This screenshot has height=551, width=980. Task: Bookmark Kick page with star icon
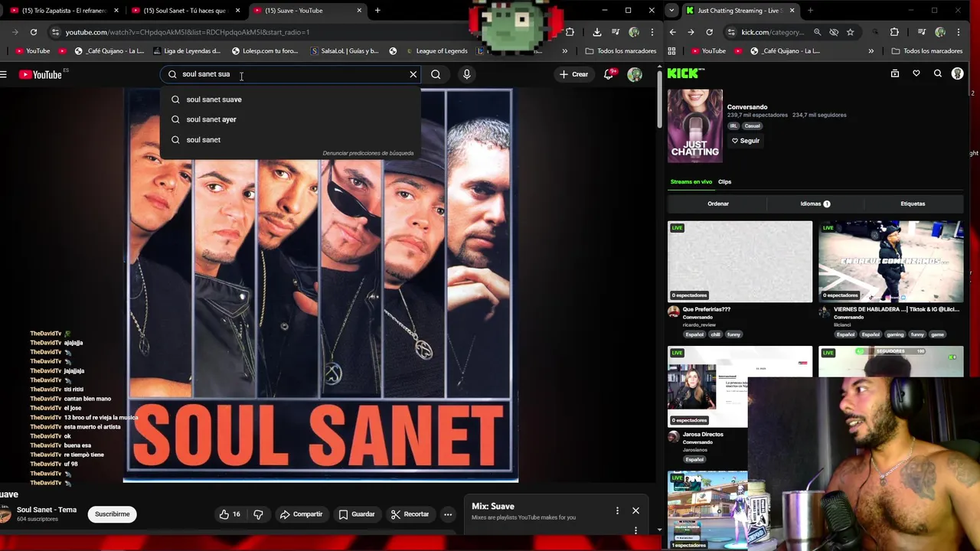click(x=851, y=32)
